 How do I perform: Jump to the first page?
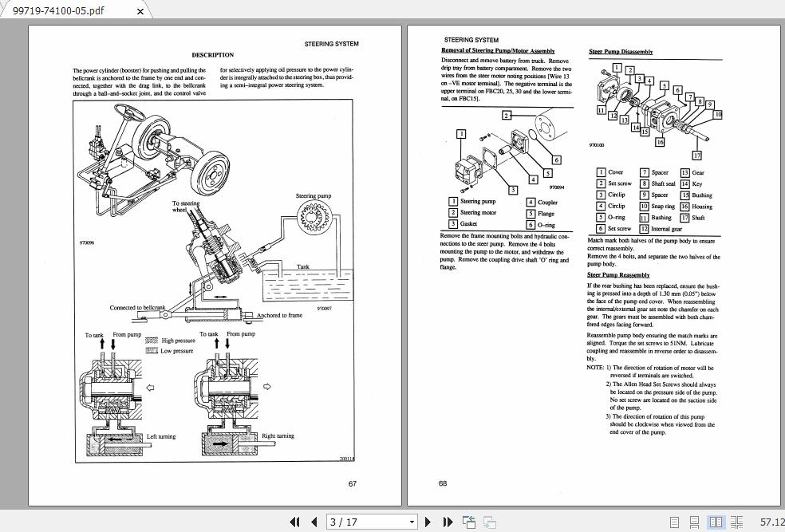coord(294,522)
